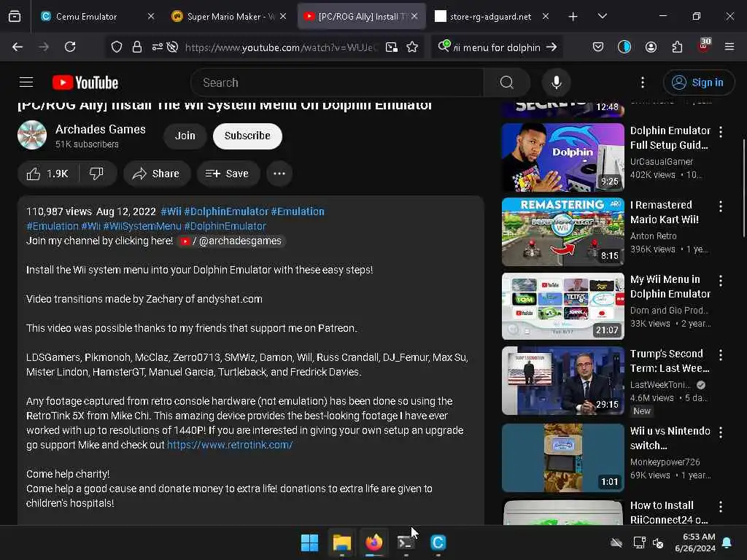Focus the browser URL address field
This screenshot has height=560, width=747.
281,47
